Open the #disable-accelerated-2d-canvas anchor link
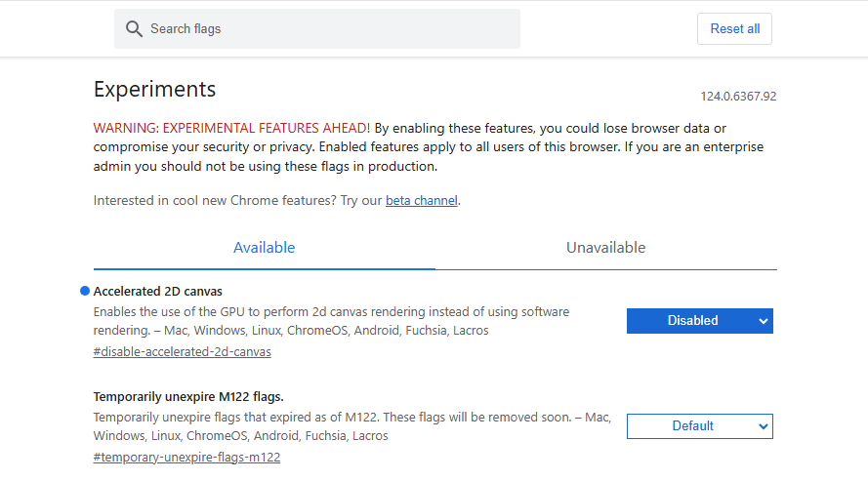The width and height of the screenshot is (868, 481). coord(183,351)
